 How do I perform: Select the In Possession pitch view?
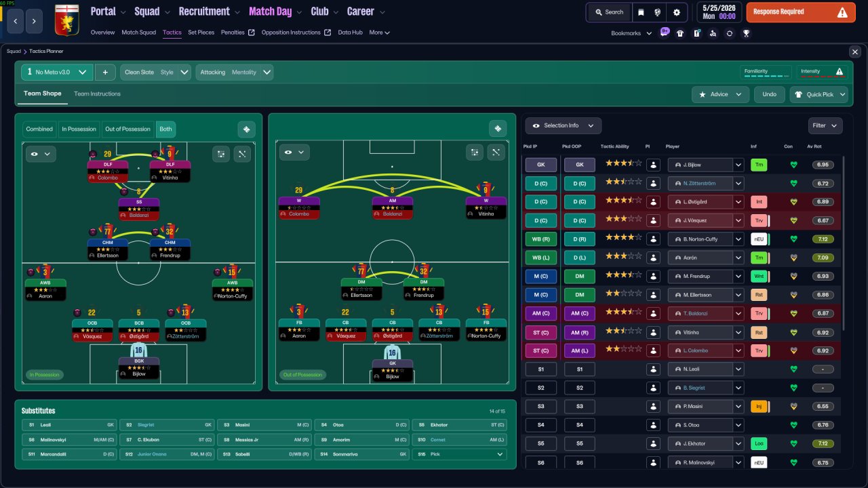79,129
